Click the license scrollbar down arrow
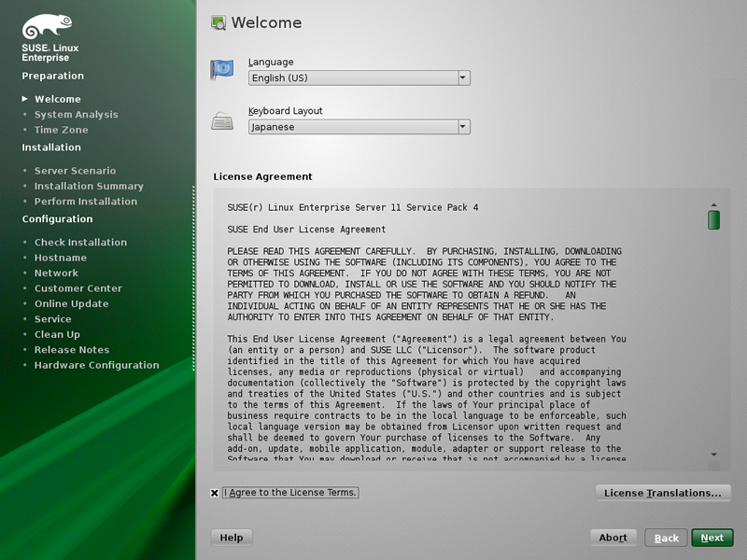747x560 pixels. click(713, 455)
